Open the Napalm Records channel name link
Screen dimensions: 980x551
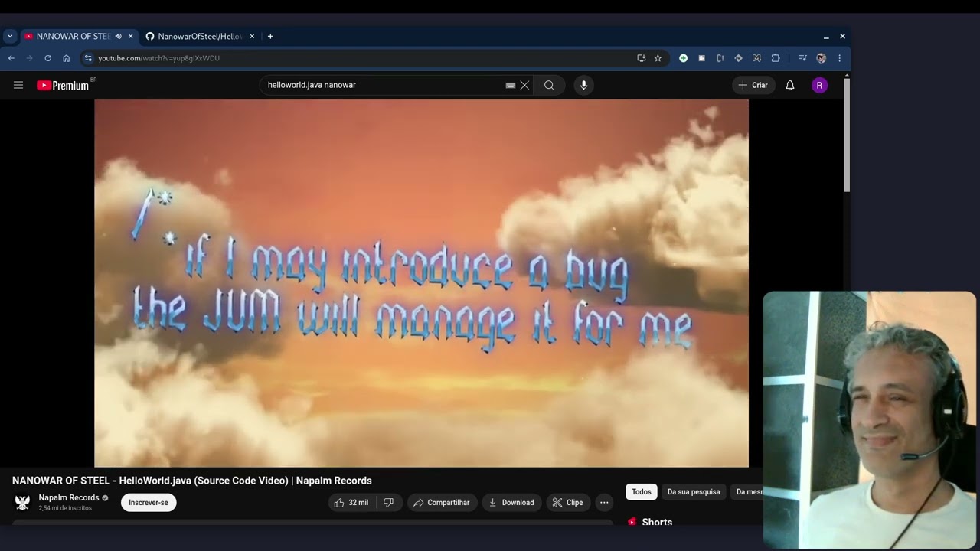click(x=69, y=497)
